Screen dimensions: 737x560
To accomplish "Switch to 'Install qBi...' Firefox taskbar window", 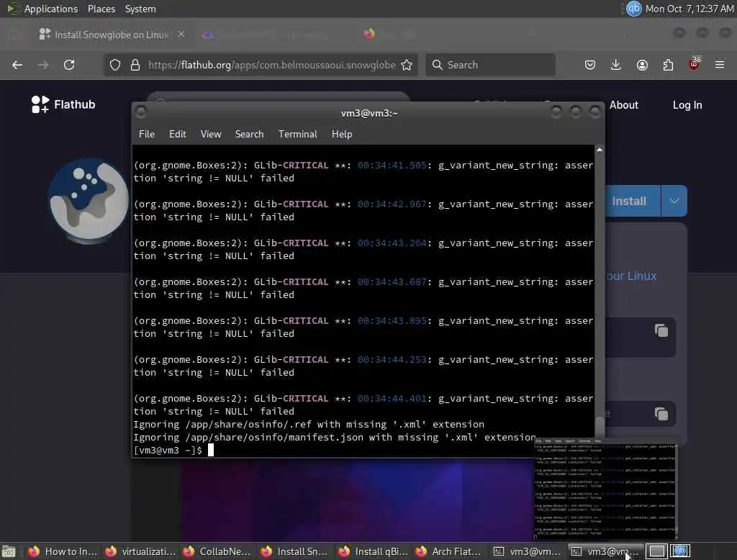I will [x=373, y=551].
